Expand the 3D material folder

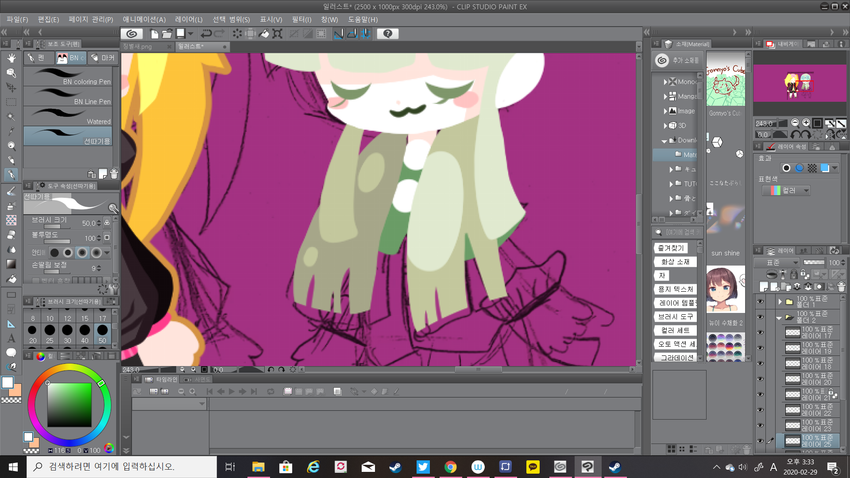[x=665, y=126]
